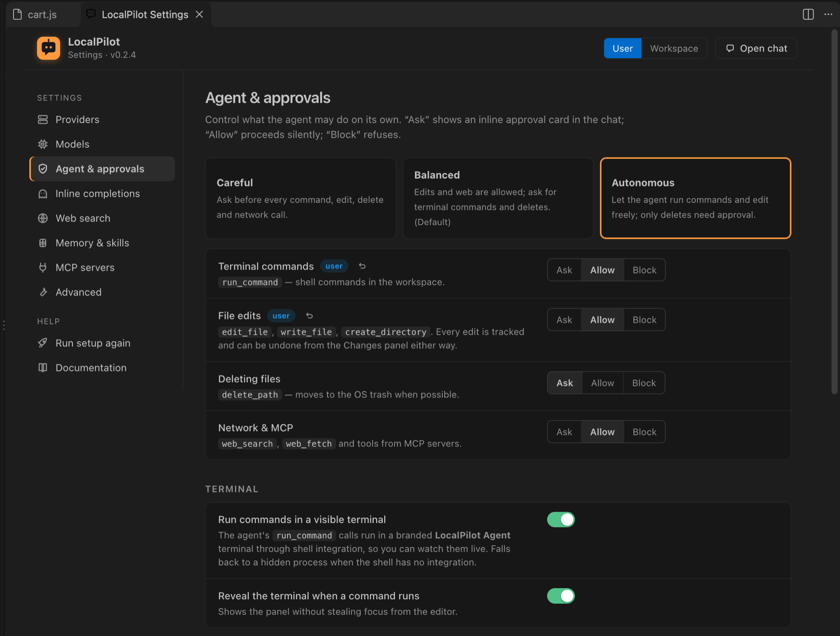This screenshot has height=636, width=840.
Task: Open the Models settings section
Action: click(x=102, y=144)
